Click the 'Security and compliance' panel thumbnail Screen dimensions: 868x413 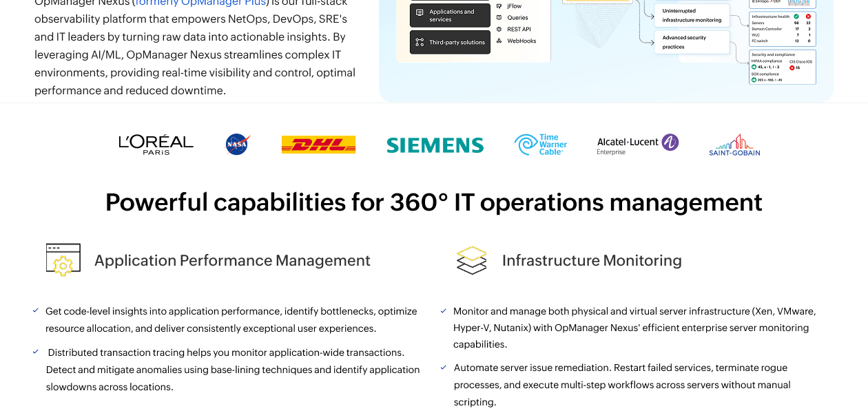click(x=783, y=67)
